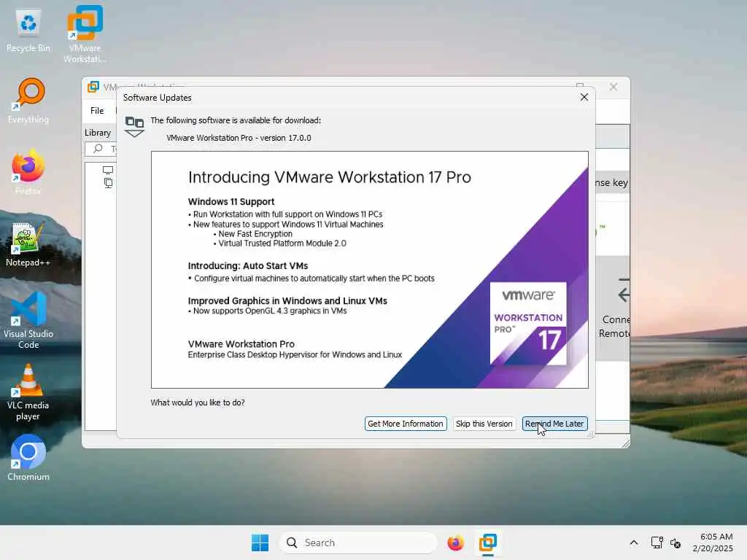Close the Software Updates dialog
Viewport: 747px width, 560px height.
tap(584, 97)
